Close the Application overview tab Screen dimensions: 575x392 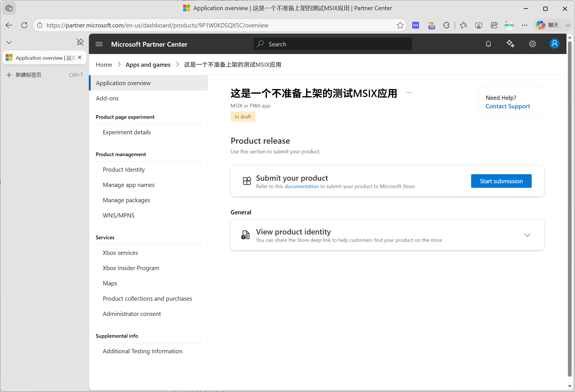click(x=80, y=57)
